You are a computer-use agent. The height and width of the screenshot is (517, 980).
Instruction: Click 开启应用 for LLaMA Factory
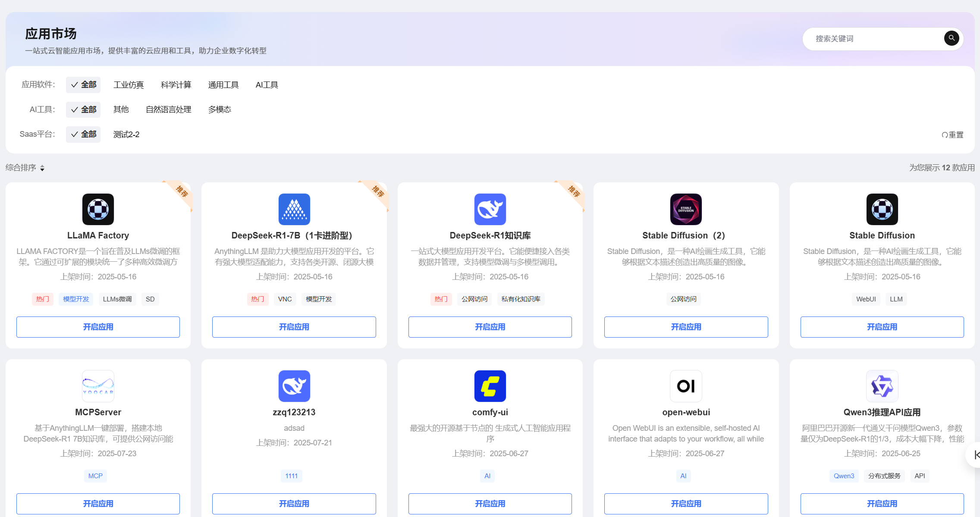tap(98, 327)
